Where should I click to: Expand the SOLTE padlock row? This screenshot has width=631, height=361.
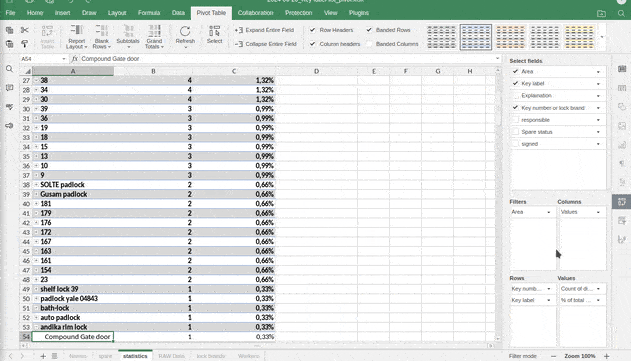click(36, 185)
